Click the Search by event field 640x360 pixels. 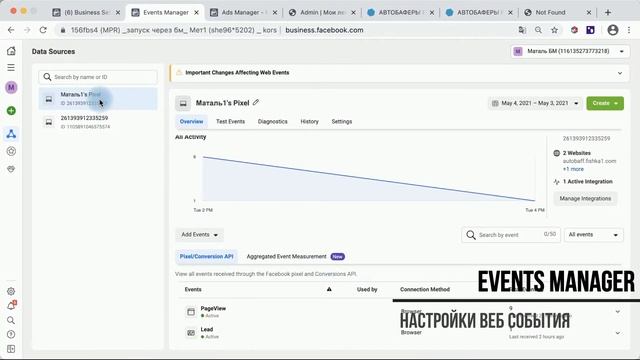tap(511, 235)
